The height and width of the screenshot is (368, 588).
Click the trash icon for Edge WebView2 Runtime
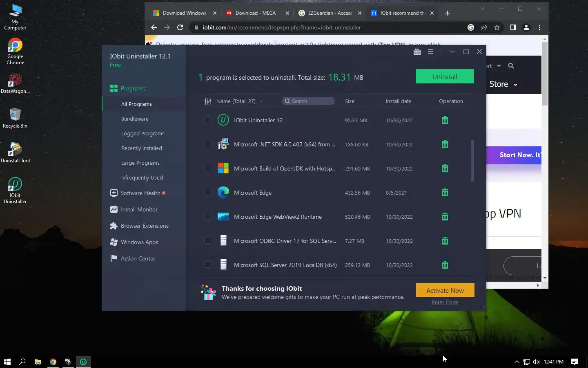445,217
